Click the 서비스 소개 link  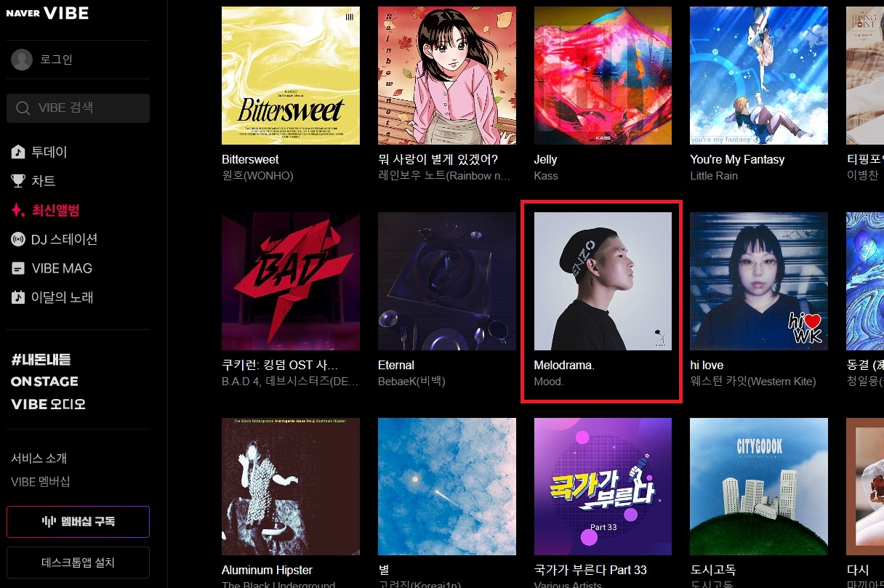click(39, 459)
